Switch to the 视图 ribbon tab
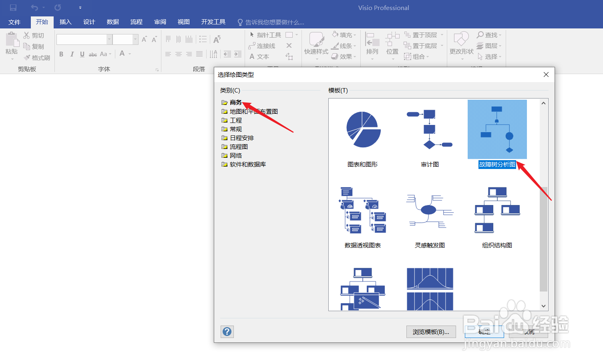This screenshot has height=364, width=603. pos(183,22)
